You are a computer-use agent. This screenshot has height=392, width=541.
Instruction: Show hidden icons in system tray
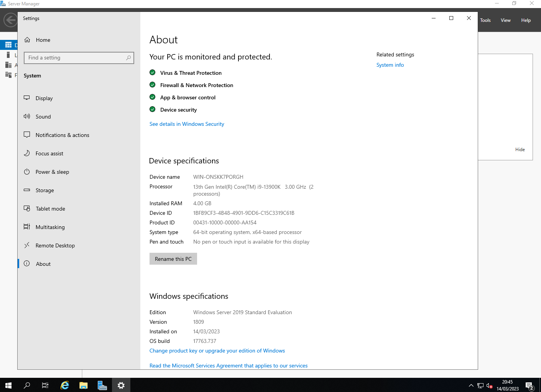click(x=471, y=385)
